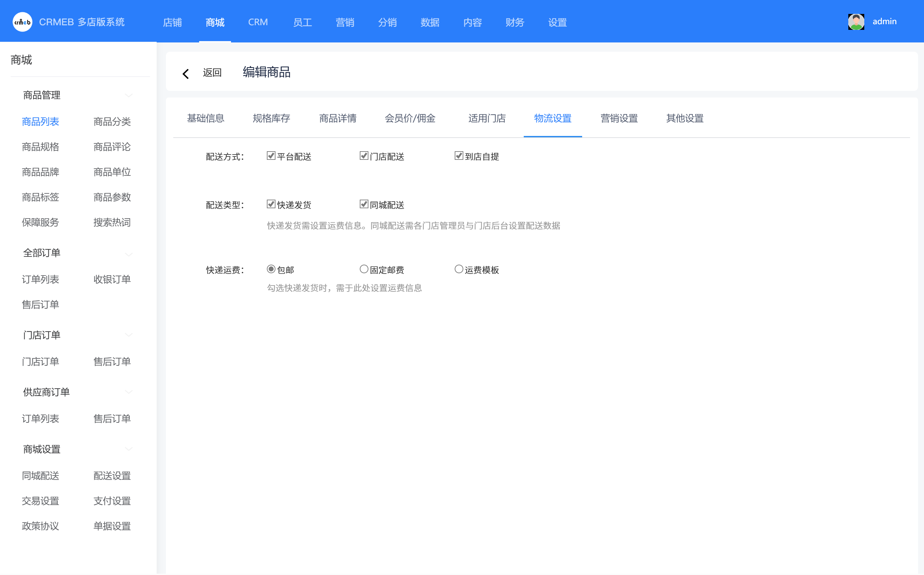Go to 财务 in top navigation

(x=514, y=22)
